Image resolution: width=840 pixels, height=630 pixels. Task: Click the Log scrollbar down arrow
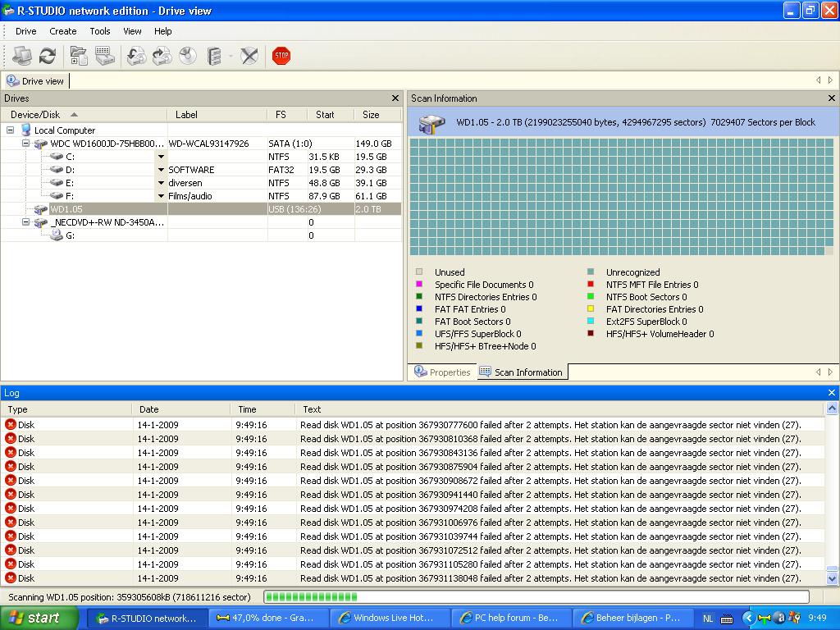[x=832, y=578]
